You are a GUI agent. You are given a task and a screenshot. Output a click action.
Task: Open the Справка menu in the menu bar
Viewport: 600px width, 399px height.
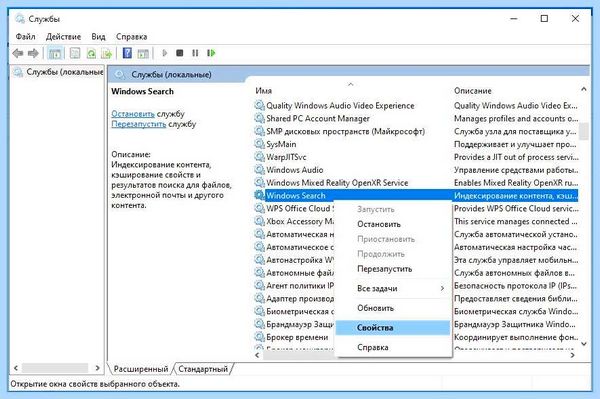click(x=132, y=37)
